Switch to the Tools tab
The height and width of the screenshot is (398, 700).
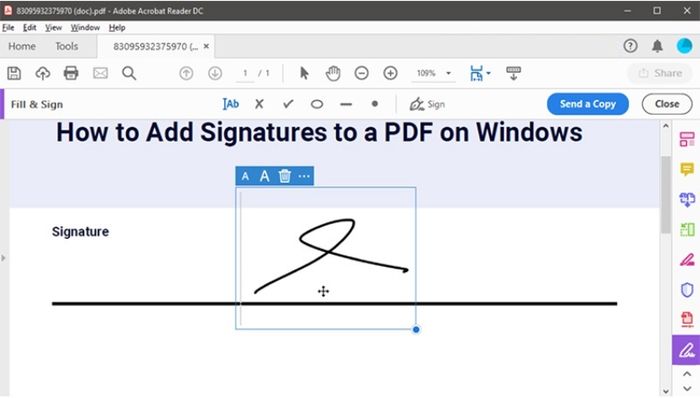[x=67, y=46]
